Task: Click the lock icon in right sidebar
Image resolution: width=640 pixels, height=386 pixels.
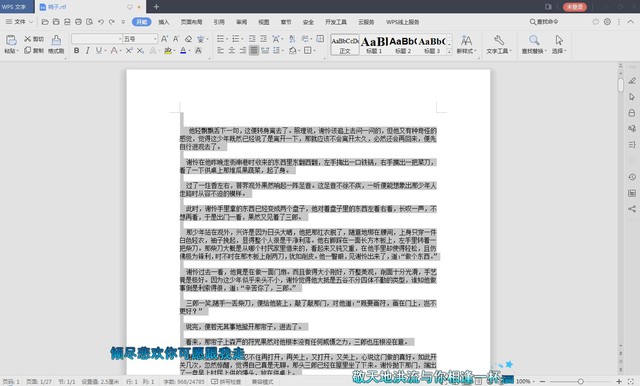Action: pyautogui.click(x=632, y=113)
